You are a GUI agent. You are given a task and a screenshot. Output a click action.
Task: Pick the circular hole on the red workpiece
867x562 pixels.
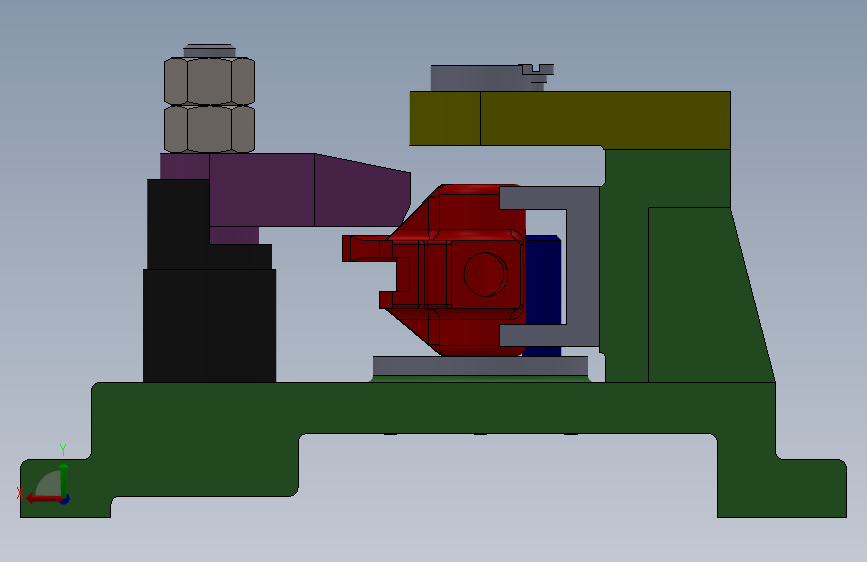coord(485,274)
